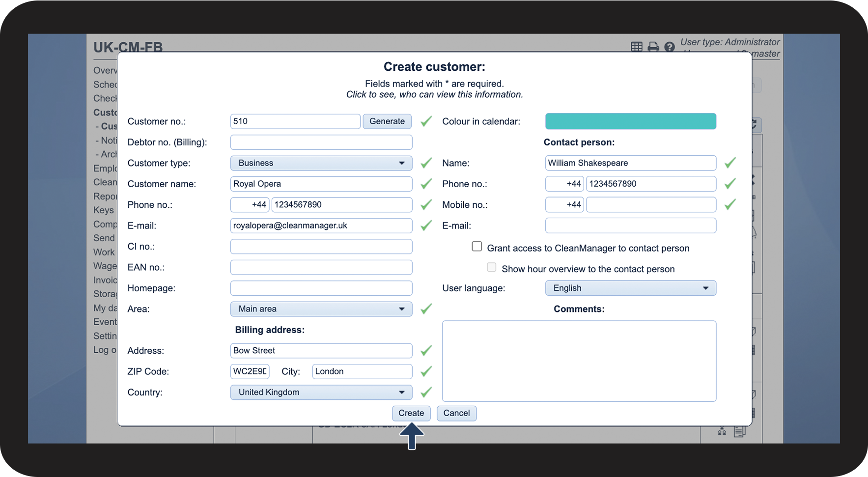Screen dimensions: 868x477
Task: Enable Grant access to CleanManager checkbox
Action: point(477,247)
